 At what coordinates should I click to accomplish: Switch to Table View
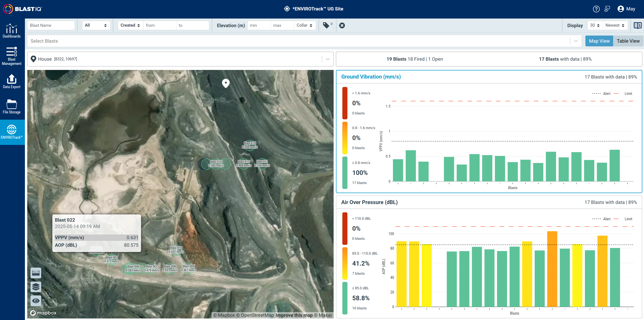[x=628, y=41]
